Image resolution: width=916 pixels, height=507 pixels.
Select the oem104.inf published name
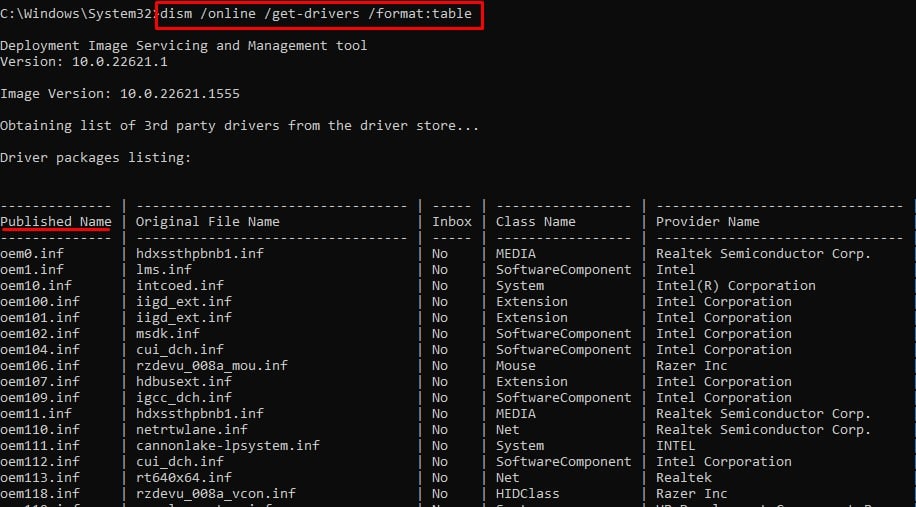click(x=40, y=350)
